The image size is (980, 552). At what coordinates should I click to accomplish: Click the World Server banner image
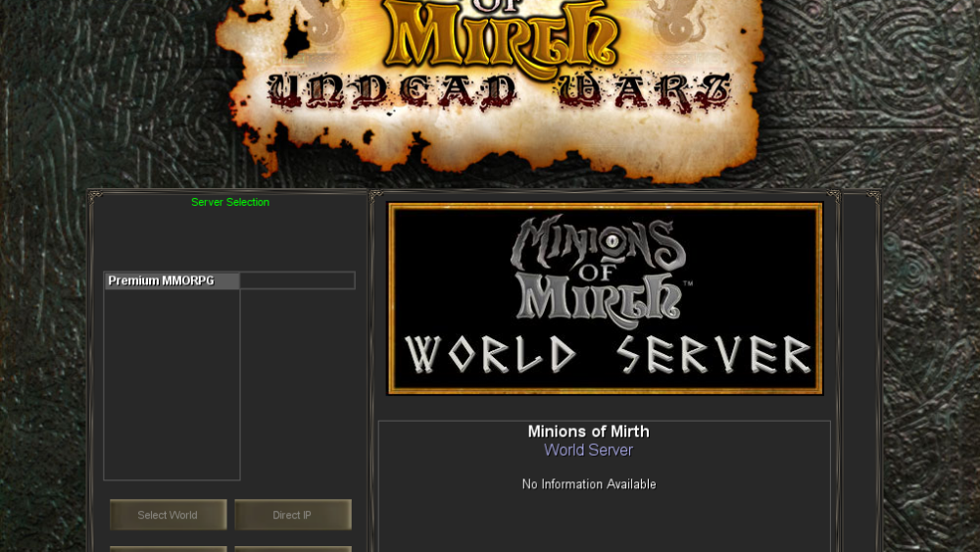[605, 298]
